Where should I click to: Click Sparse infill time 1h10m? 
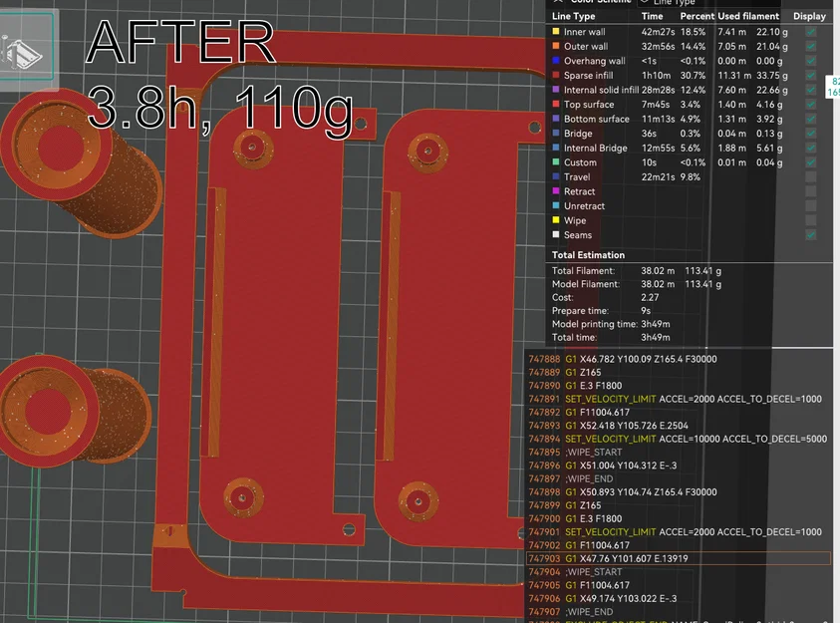click(x=656, y=76)
